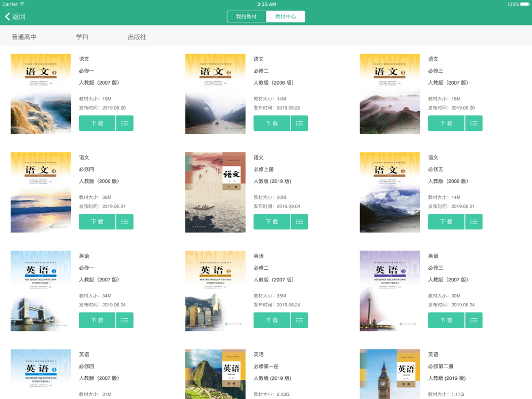
Task: Open contents list for 语文 必修二
Action: (x=299, y=123)
